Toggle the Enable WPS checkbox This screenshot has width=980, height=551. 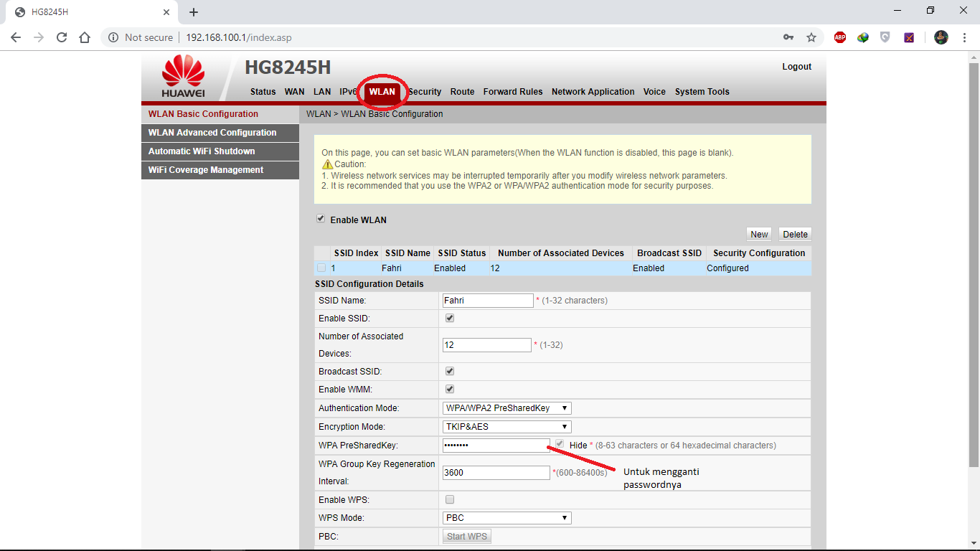point(450,499)
